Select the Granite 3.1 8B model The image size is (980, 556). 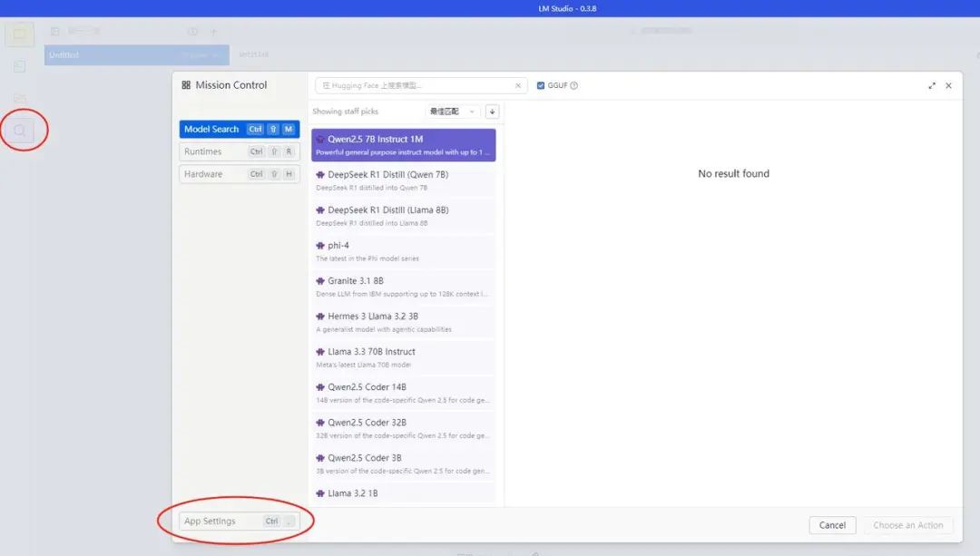click(x=404, y=287)
